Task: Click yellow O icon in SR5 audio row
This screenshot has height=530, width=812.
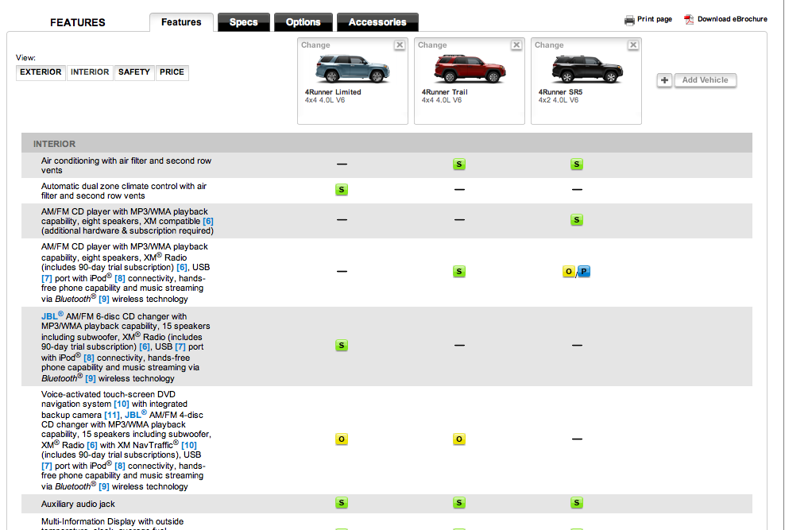Action: (569, 272)
